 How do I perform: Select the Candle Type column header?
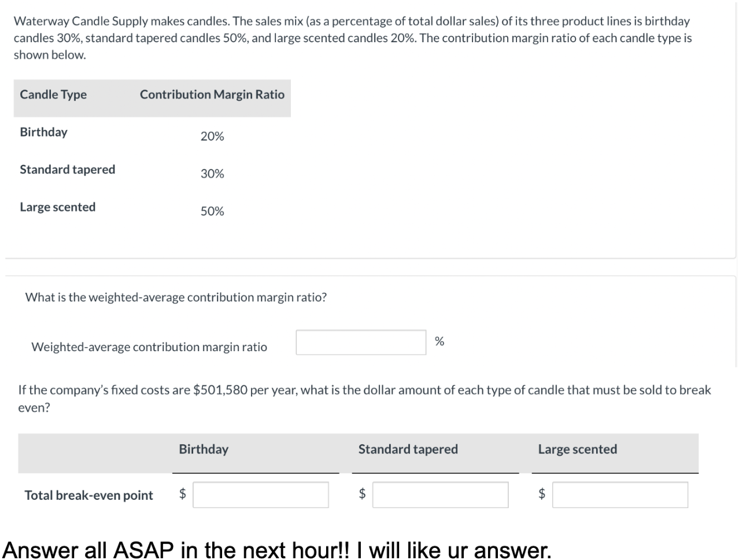pyautogui.click(x=53, y=94)
